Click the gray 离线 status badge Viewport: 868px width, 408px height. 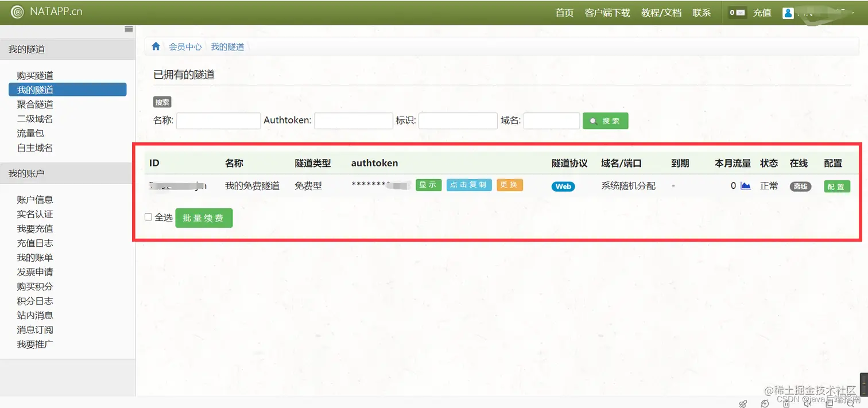(x=800, y=186)
